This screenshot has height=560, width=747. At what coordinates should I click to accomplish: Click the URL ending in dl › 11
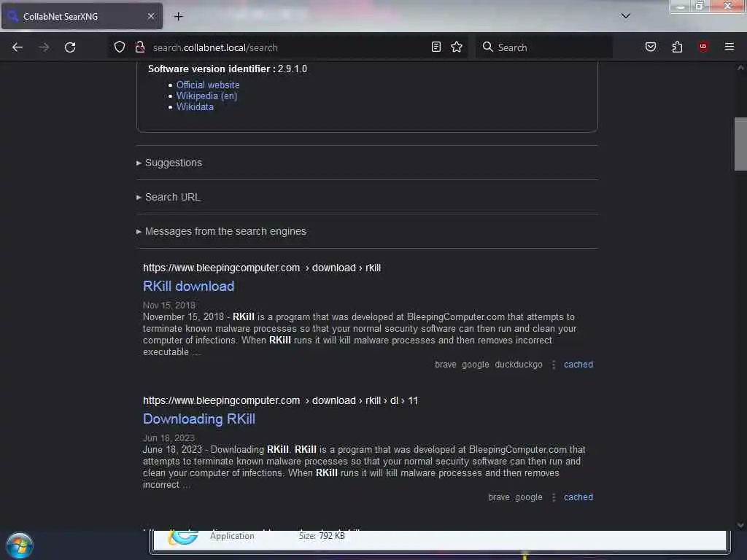tap(280, 401)
